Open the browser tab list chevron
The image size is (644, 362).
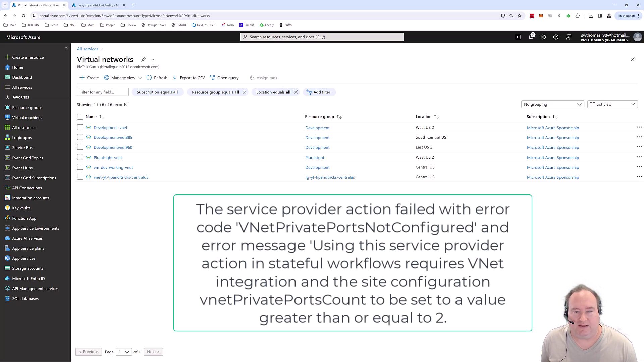5,5
